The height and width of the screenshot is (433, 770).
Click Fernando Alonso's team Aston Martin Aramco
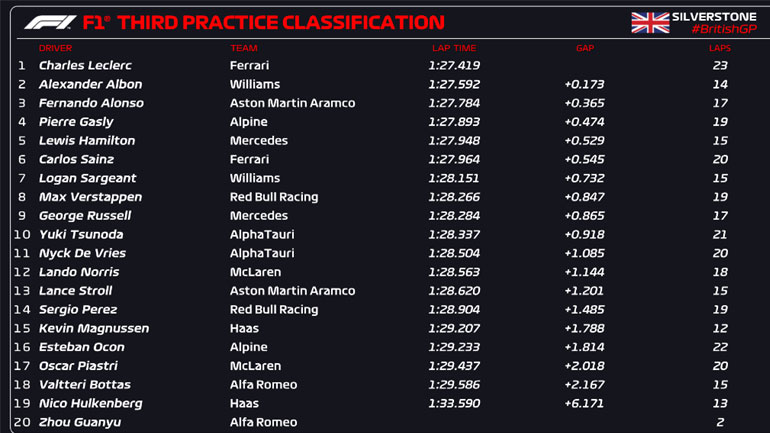pyautogui.click(x=292, y=103)
